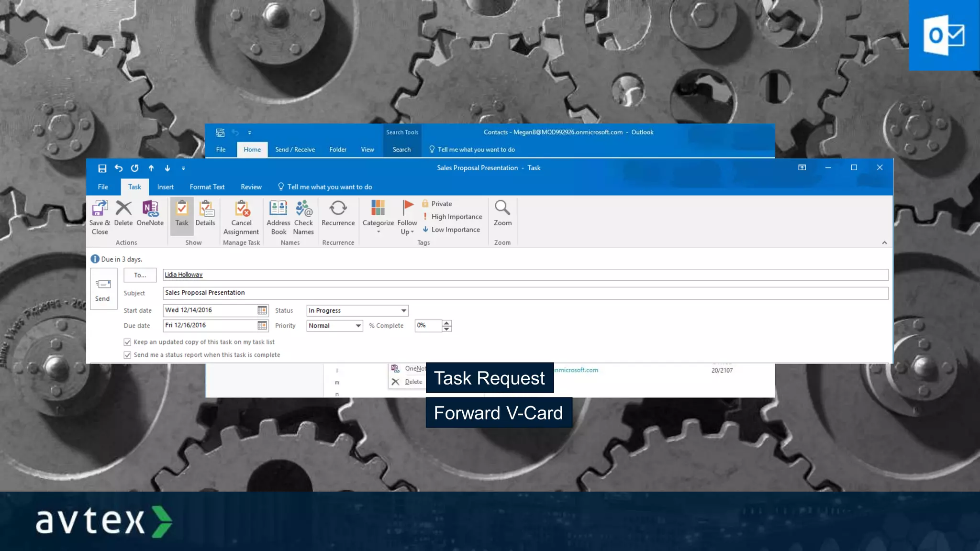Screen dimensions: 980x551
Task: Click Start date field Wed 12/14/2016
Action: (210, 310)
